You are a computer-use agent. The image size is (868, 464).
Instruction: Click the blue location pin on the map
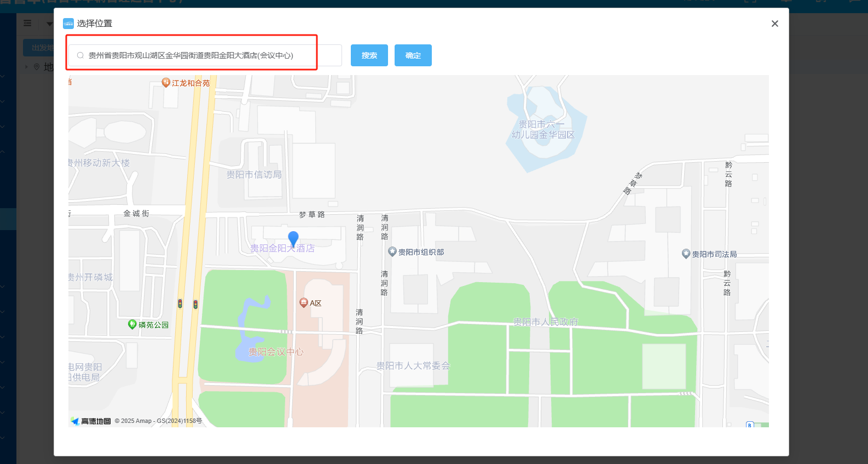293,238
